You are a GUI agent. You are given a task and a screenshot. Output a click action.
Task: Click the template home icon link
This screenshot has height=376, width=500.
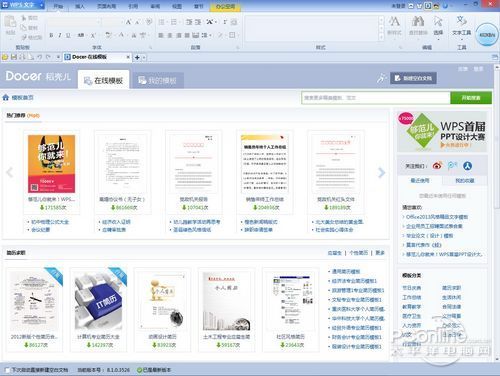(x=18, y=98)
